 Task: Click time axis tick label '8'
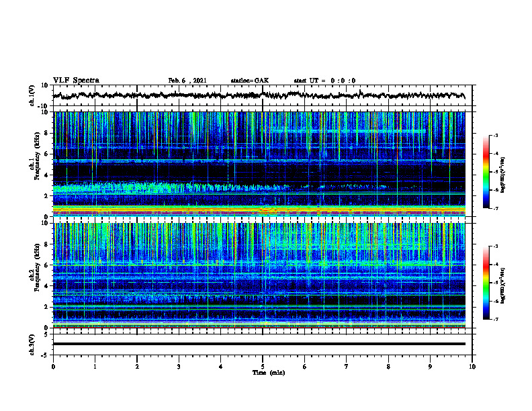388,367
